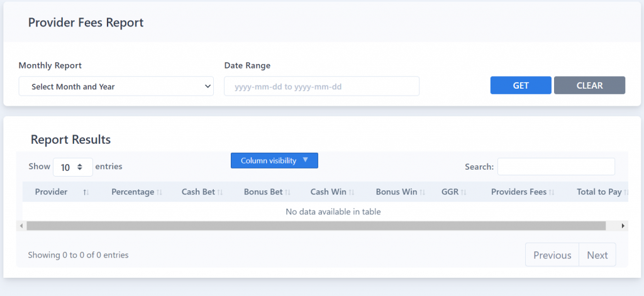Click Bonus Bet sort arrows
The image size is (644, 296).
(x=287, y=192)
